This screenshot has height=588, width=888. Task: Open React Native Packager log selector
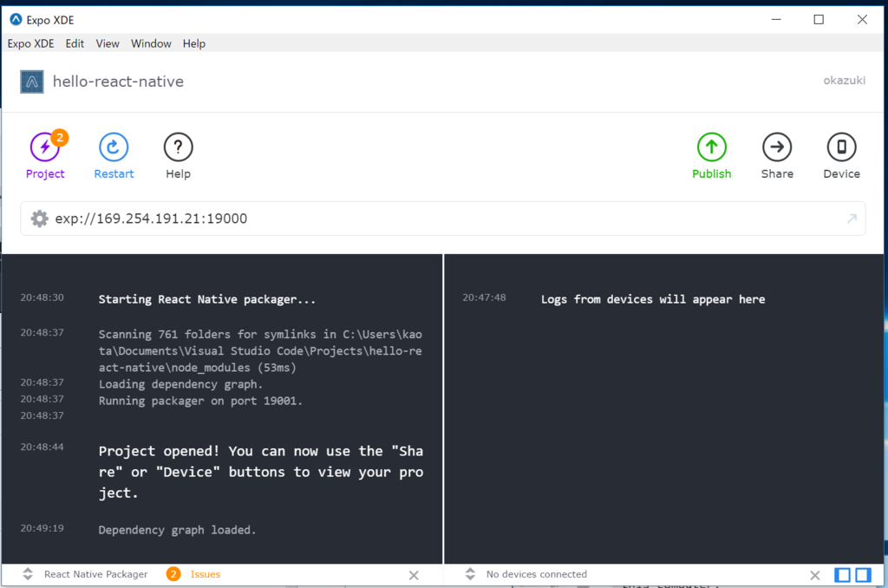point(28,574)
